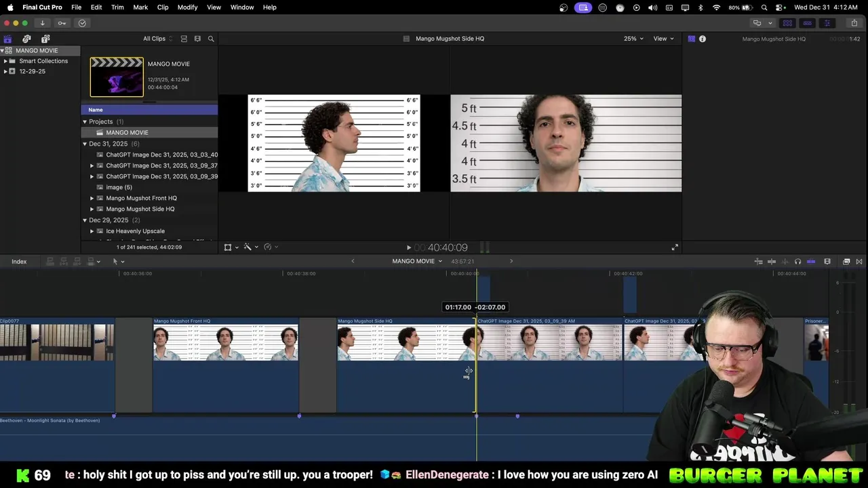Image resolution: width=868 pixels, height=488 pixels.
Task: Go back in timeline history
Action: pos(353,261)
